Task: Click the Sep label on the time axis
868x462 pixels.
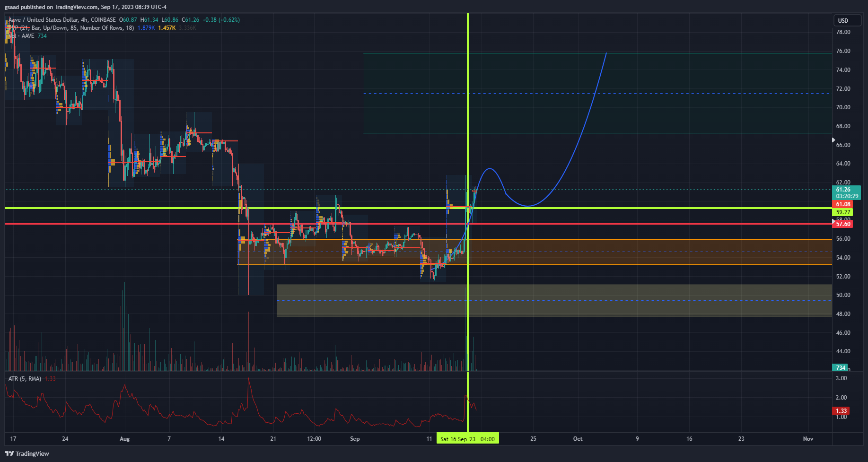Action: (355, 439)
